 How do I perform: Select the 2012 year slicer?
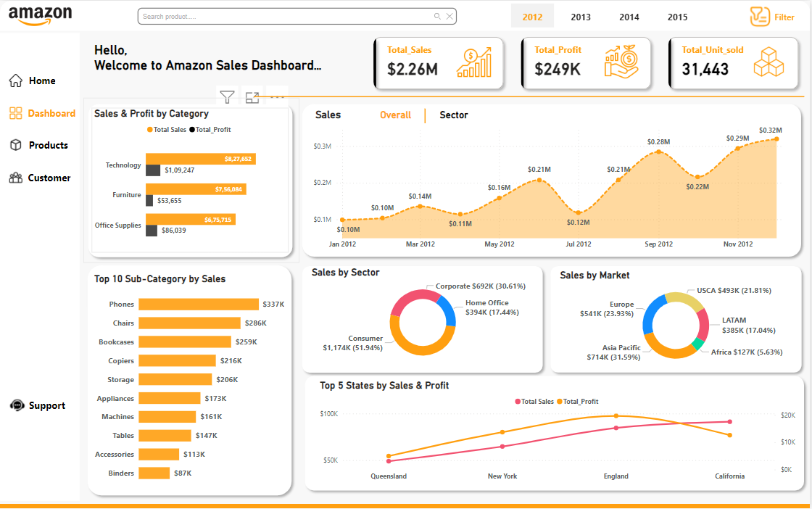click(532, 17)
